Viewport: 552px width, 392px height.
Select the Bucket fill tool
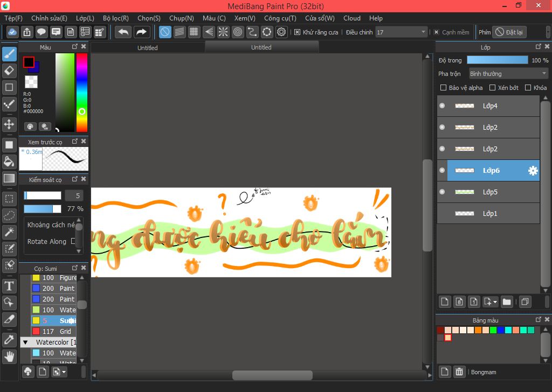point(9,162)
